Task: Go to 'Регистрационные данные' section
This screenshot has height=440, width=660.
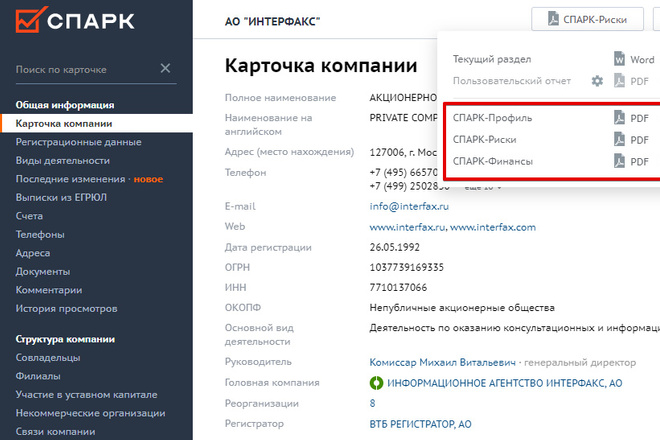Action: pos(78,142)
